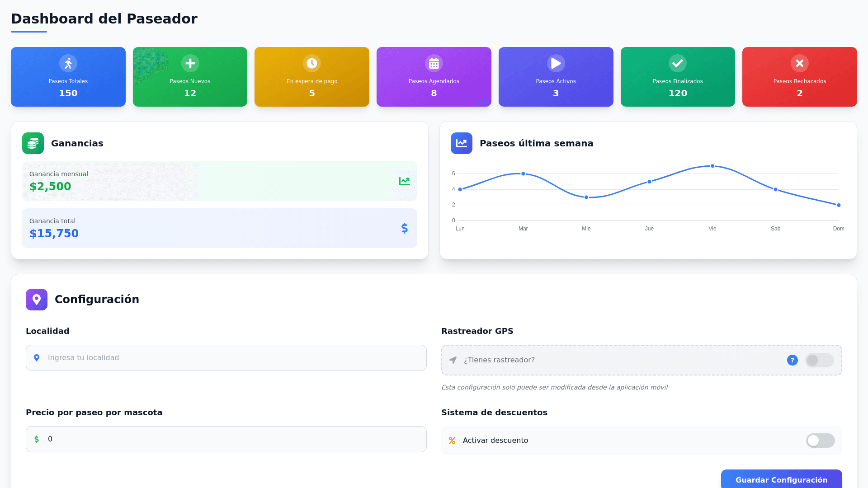The image size is (868, 488).
Task: Click the walking person icon on Paseos Totales
Action: [x=68, y=63]
